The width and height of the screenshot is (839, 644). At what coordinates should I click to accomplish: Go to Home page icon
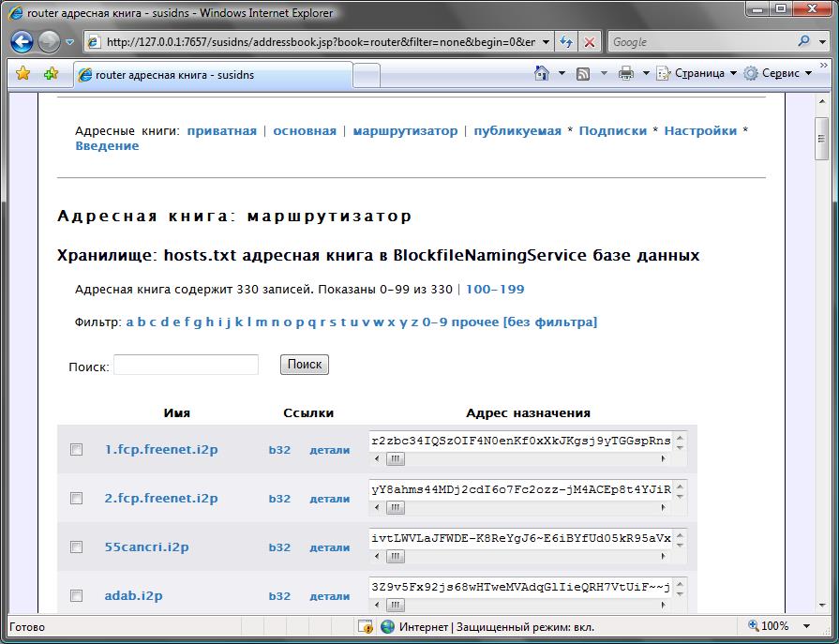pyautogui.click(x=541, y=73)
